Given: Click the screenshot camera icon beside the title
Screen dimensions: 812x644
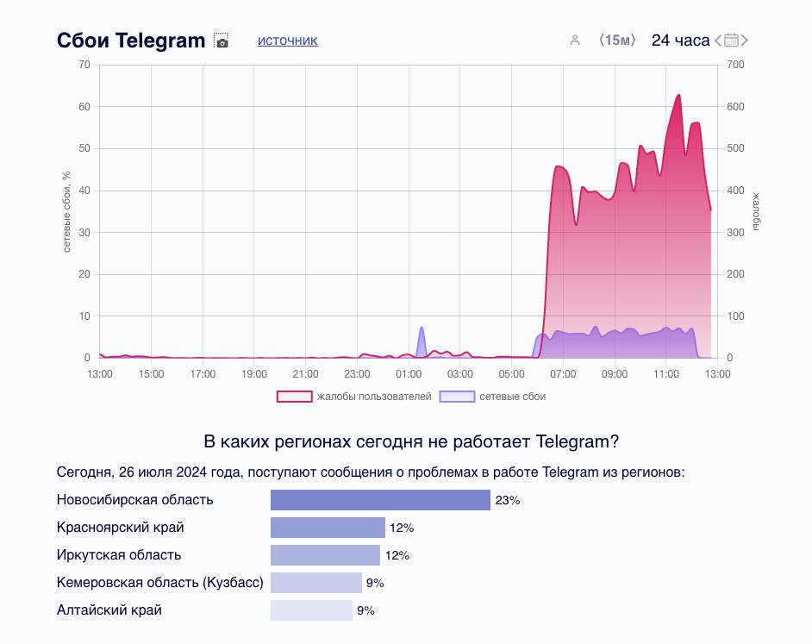Looking at the screenshot, I should [222, 41].
